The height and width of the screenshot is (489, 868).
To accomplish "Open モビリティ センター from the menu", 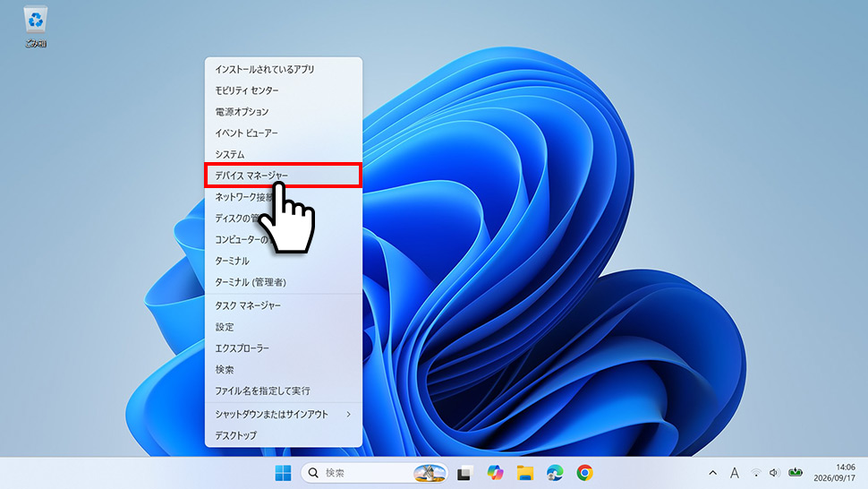I will pyautogui.click(x=284, y=90).
